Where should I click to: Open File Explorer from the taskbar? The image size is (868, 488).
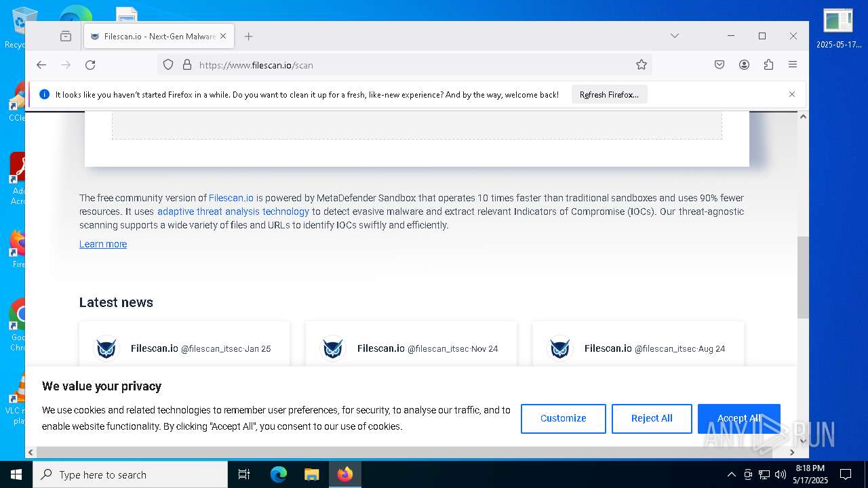coord(311,474)
